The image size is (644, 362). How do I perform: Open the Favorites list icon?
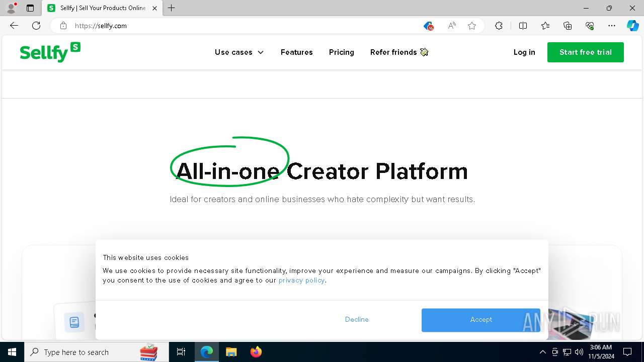tap(545, 26)
